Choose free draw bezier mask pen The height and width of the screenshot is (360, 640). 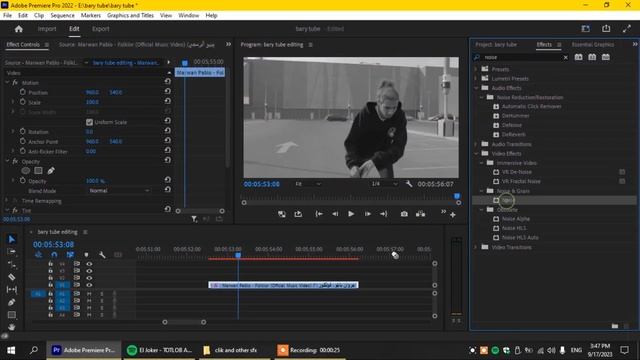pyautogui.click(x=51, y=171)
